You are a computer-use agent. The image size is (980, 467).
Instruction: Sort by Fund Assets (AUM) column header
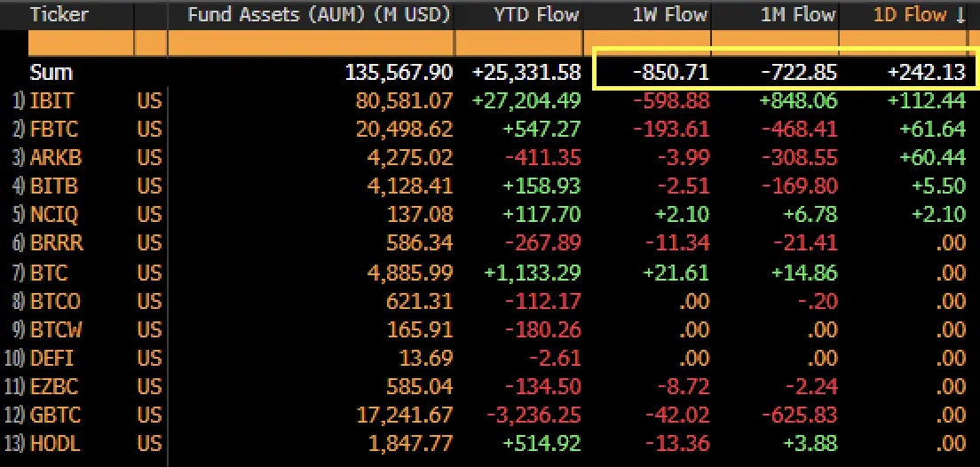[319, 15]
